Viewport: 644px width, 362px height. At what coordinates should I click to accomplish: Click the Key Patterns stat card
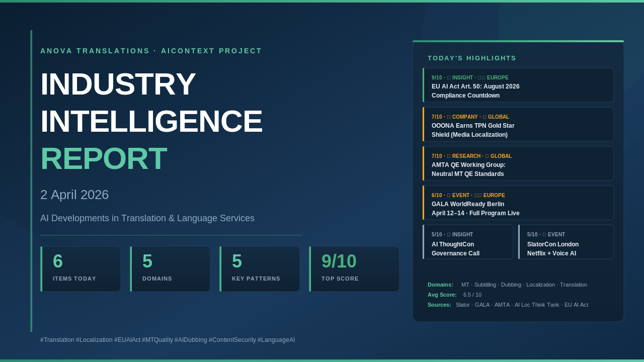coord(260,269)
